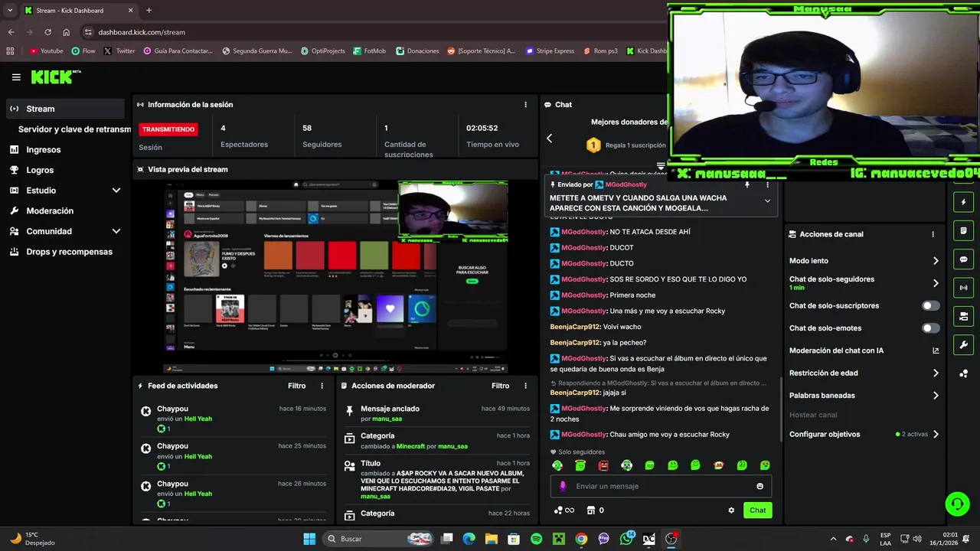
Task: Open the activity feed shortcut with lightning icon
Action: coord(963,202)
